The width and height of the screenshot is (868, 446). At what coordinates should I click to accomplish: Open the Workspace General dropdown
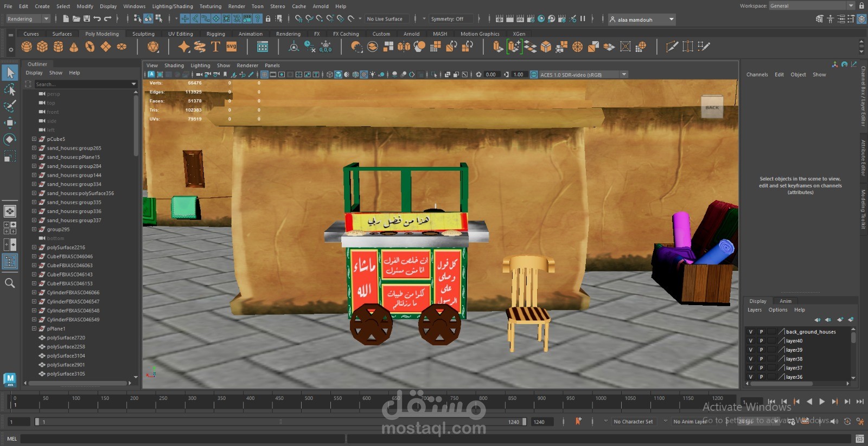[x=812, y=6]
